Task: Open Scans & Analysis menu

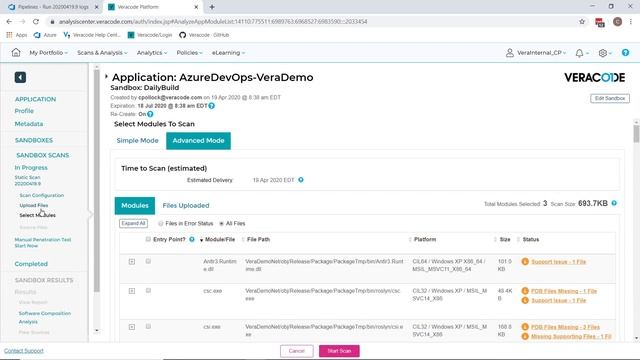Action: point(102,53)
